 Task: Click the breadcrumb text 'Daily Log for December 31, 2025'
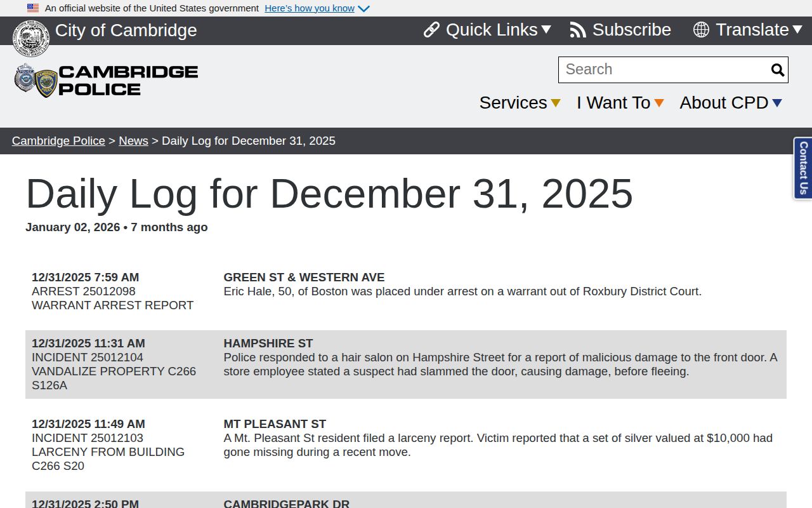click(x=249, y=141)
